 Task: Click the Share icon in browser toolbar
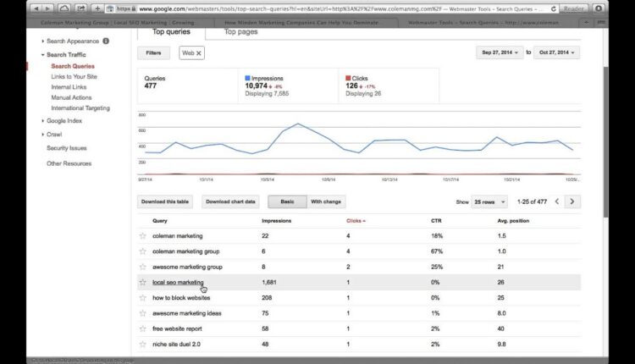(80, 8)
